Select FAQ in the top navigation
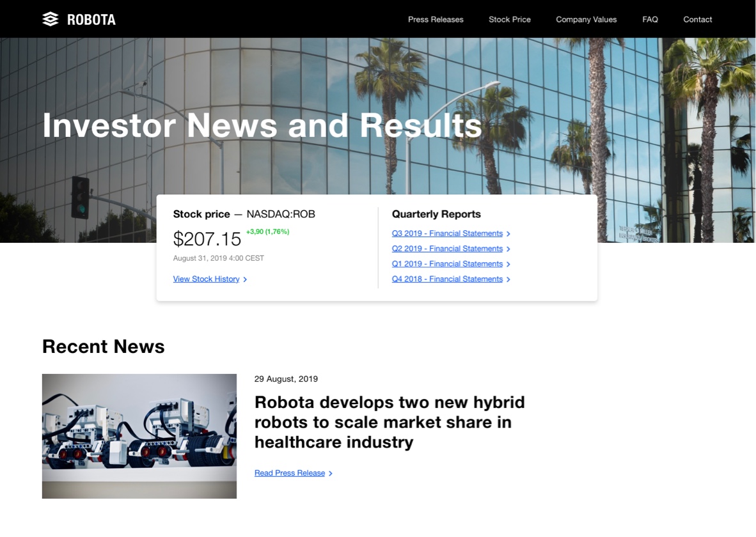Screen dimensions: 756x537 point(650,19)
